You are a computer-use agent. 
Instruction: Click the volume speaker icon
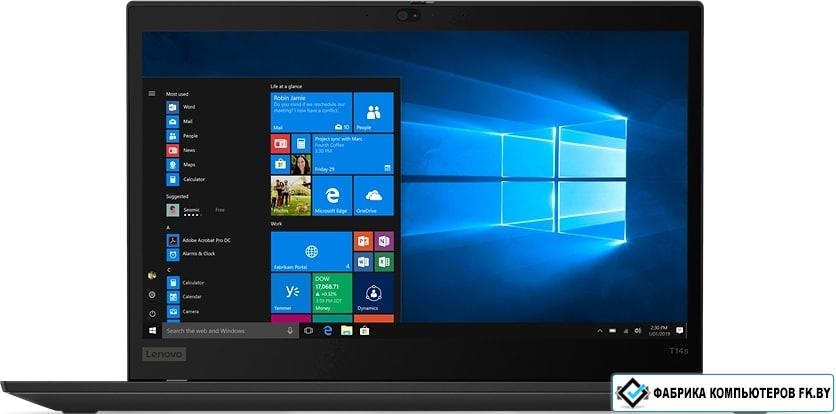638,331
